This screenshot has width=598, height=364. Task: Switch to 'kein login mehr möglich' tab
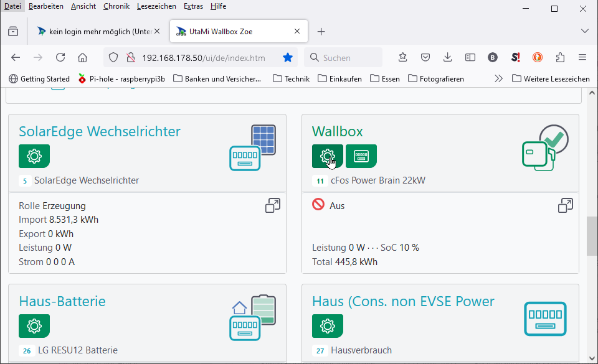[98, 31]
